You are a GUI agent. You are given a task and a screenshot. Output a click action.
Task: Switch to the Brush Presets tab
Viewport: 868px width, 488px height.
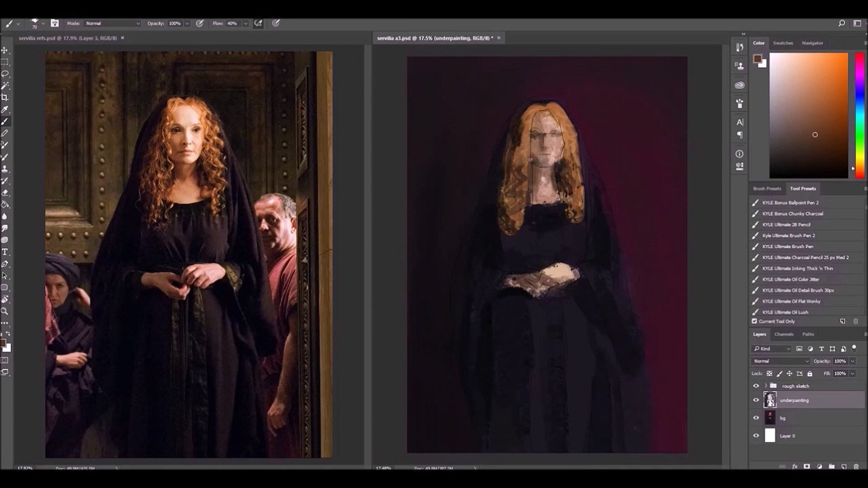tap(767, 188)
